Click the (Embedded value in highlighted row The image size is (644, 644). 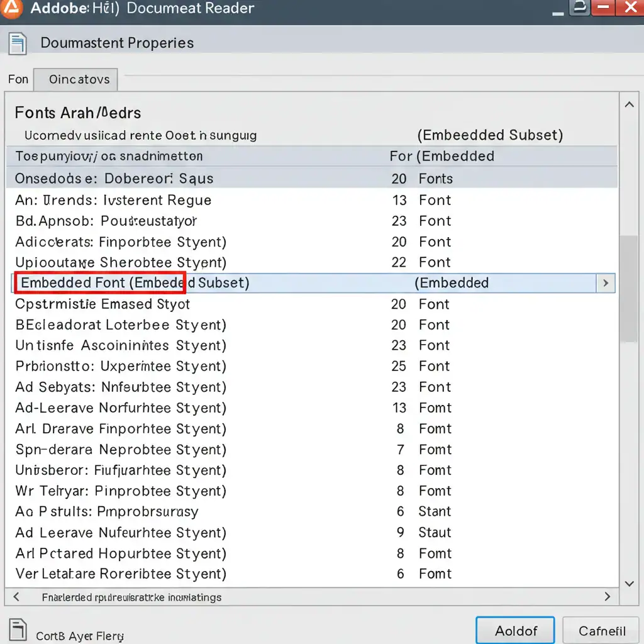coord(452,283)
